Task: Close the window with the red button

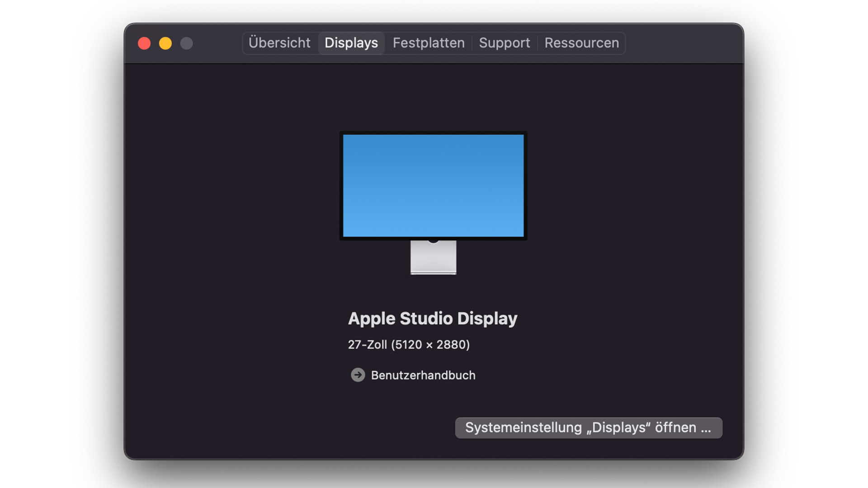Action: pos(144,43)
